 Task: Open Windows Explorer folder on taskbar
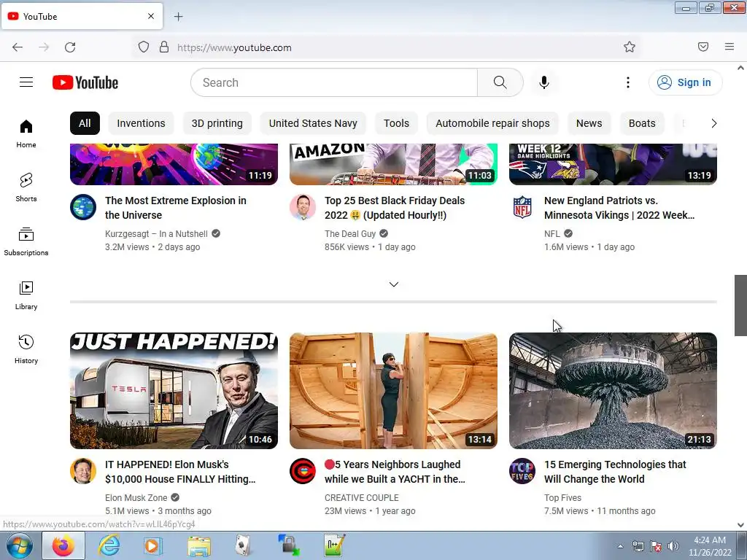[198, 545]
